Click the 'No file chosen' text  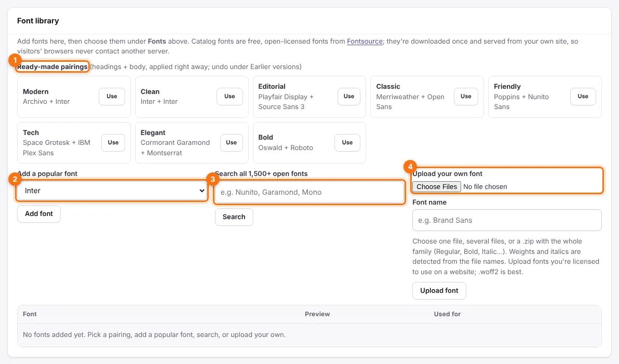485,187
